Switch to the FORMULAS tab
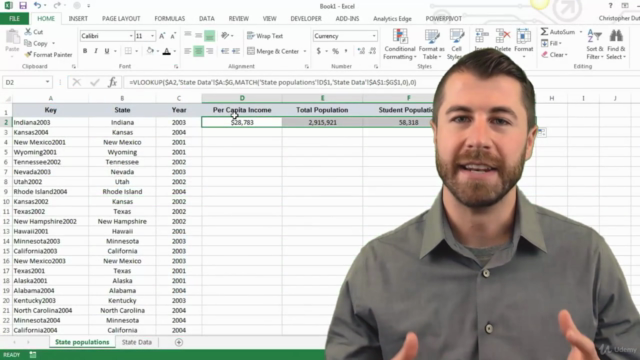 pyautogui.click(x=170, y=19)
